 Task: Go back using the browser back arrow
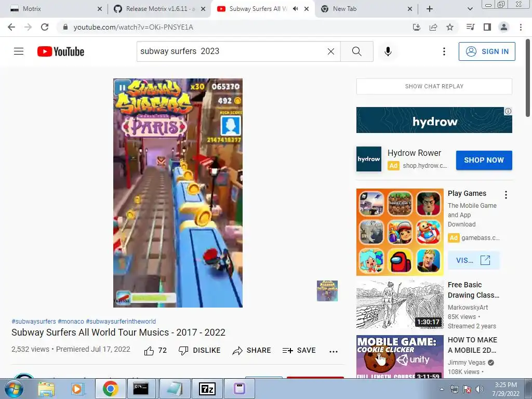tap(11, 27)
